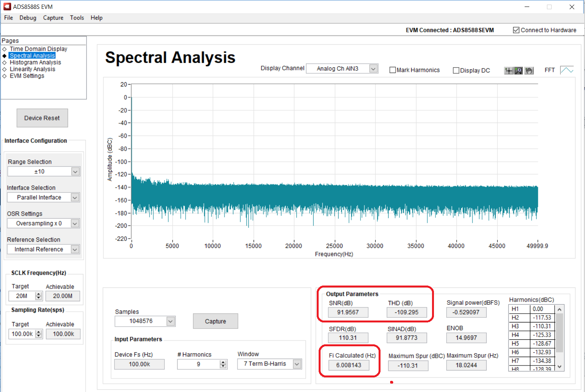
Task: Click the SCLK Frequency Target stepper arrows
Action: click(x=38, y=296)
